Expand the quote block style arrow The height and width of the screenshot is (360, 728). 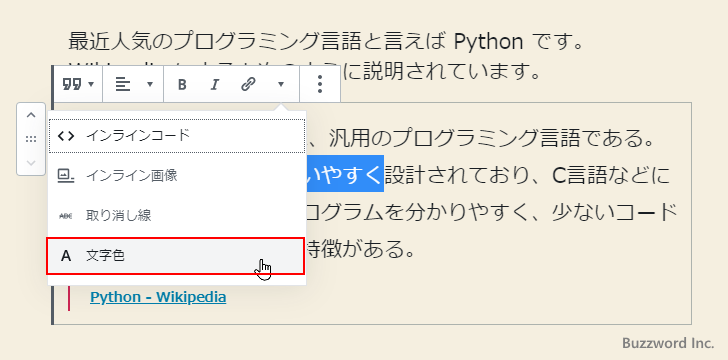click(x=91, y=85)
